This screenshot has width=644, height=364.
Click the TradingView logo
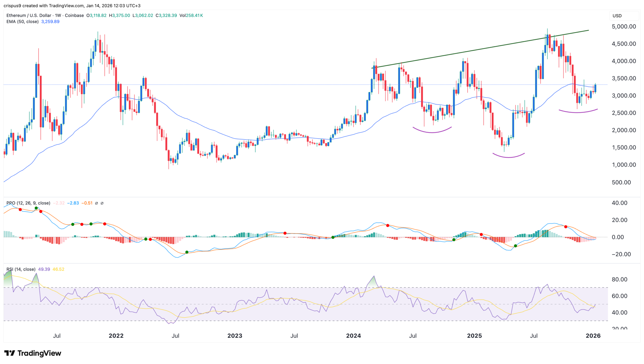coord(33,353)
